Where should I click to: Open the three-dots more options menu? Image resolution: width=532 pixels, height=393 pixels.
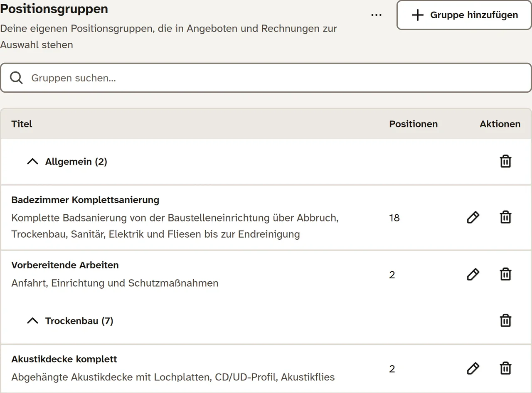(376, 15)
